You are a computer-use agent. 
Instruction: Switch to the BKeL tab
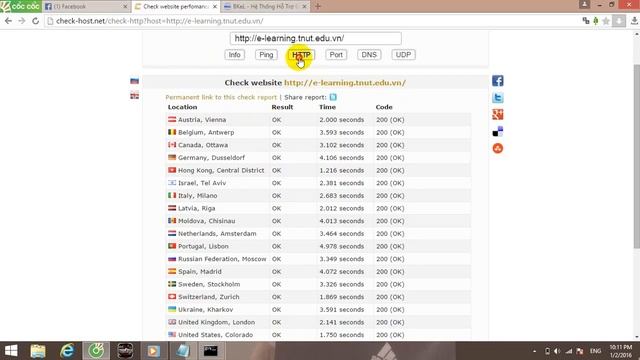[x=263, y=7]
